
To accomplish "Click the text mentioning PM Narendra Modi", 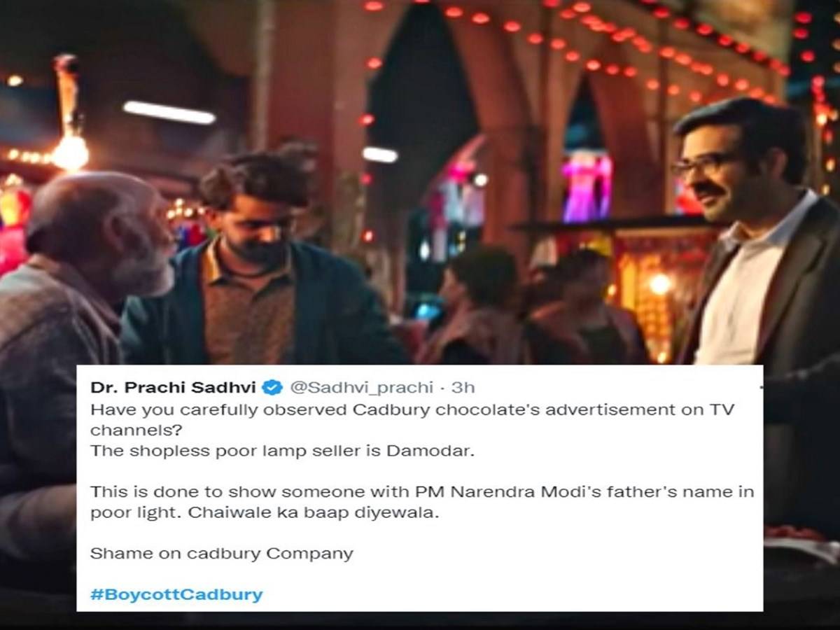I will coord(422,492).
